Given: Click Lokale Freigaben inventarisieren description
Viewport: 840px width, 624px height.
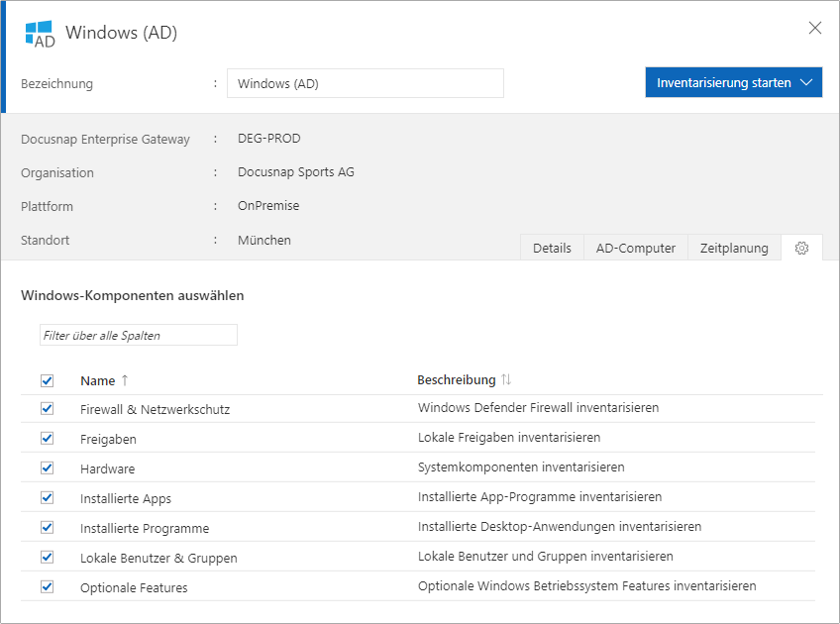Looking at the screenshot, I should (509, 438).
